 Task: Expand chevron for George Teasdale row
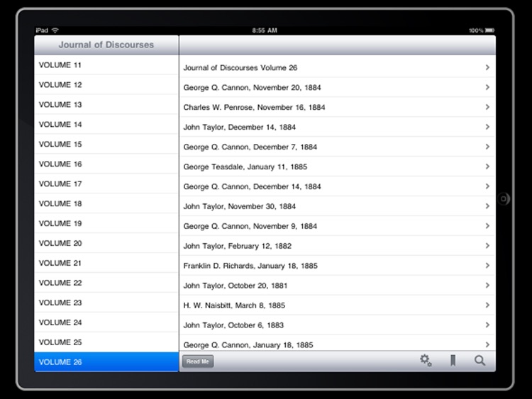coord(487,167)
